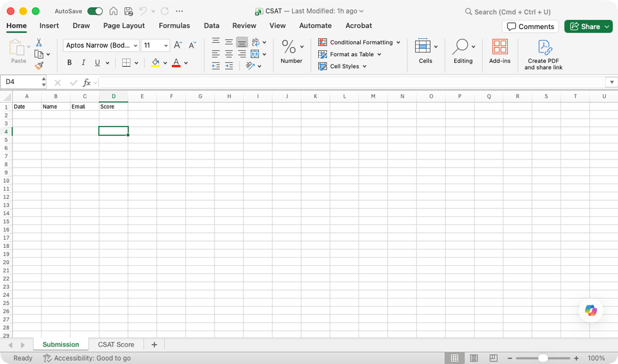Open the Copilot floating button

[591, 310]
